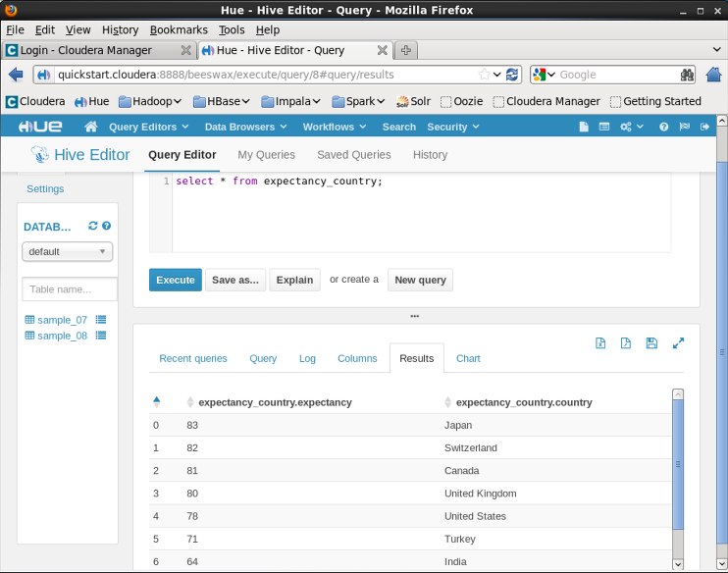
Task: Click the editor resize handle dots
Action: click(x=415, y=316)
